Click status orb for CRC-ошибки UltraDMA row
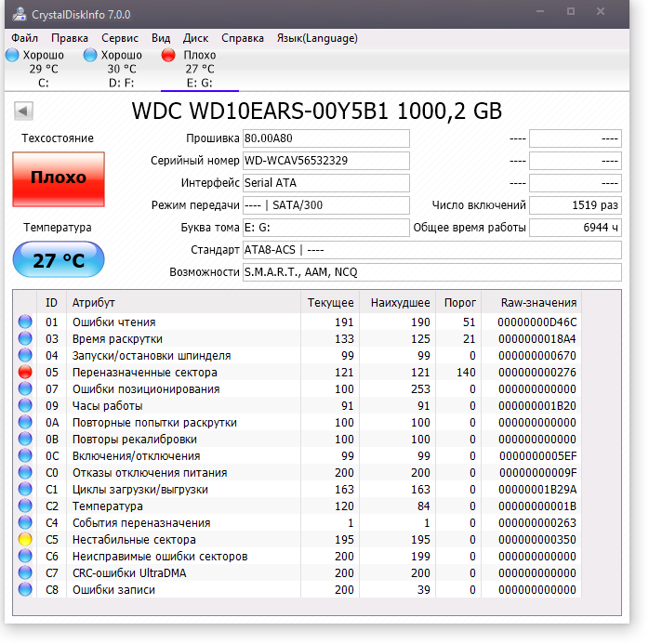 tap(25, 572)
